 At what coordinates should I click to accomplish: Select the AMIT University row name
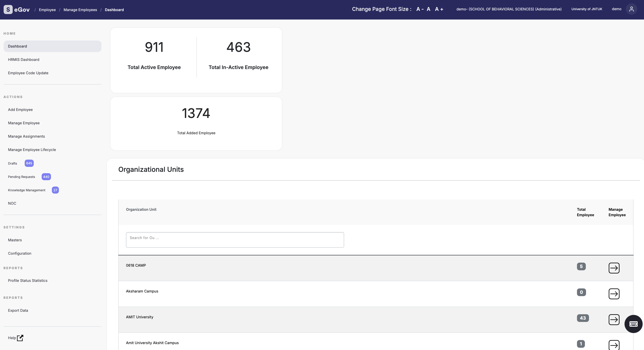click(139, 317)
